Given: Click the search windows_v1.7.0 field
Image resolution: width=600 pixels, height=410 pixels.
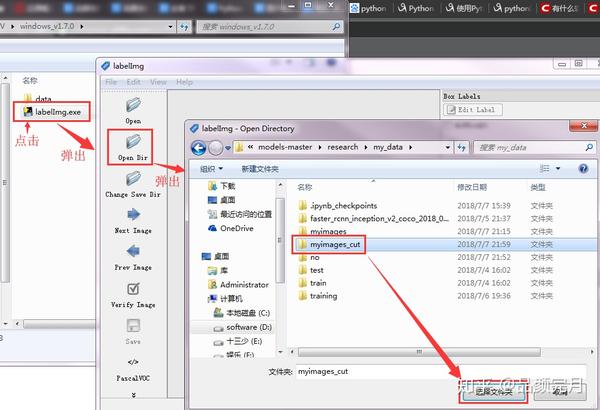Looking at the screenshot, I should pyautogui.click(x=270, y=27).
